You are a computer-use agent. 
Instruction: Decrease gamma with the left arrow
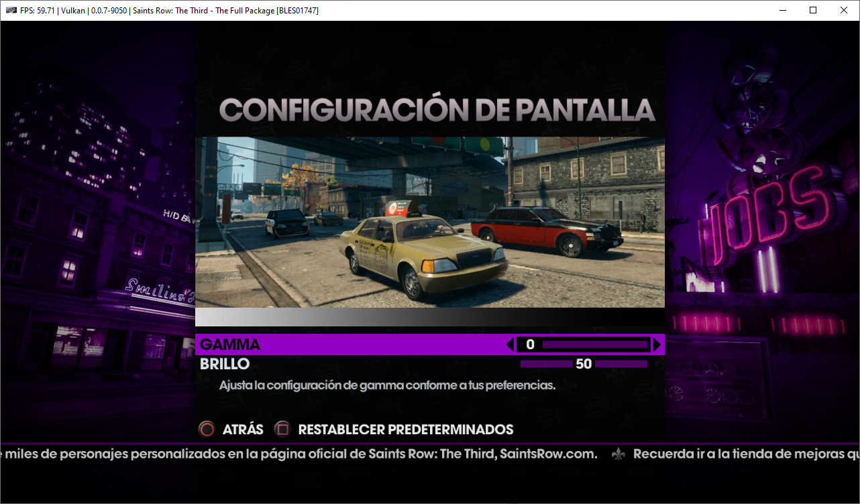[x=510, y=344]
